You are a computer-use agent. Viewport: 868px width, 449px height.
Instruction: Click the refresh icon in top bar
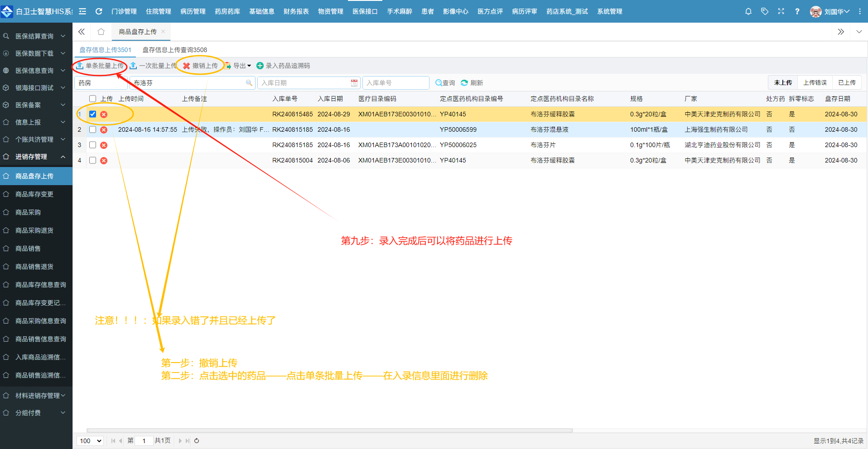[99, 11]
